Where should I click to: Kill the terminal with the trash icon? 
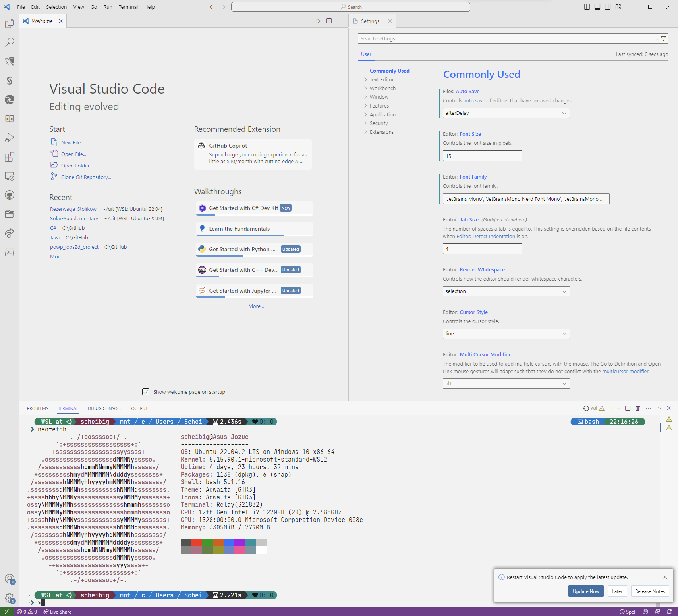pos(638,408)
